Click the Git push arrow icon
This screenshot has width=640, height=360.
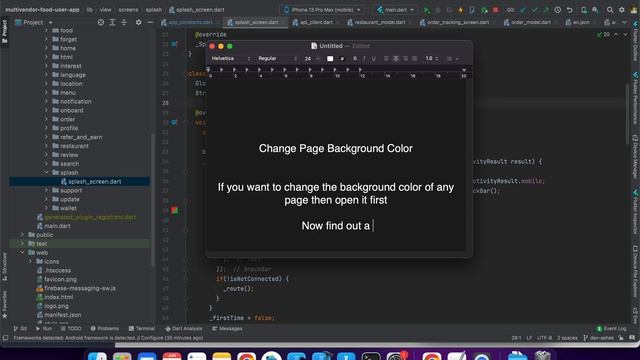[x=546, y=10]
